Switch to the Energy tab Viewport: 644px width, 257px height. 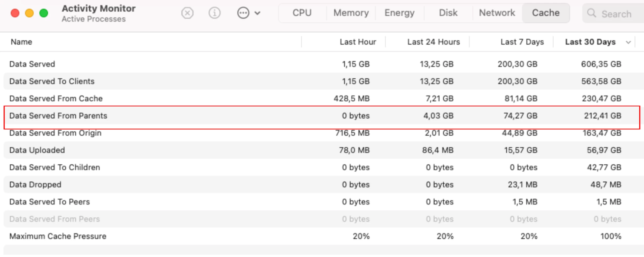pyautogui.click(x=400, y=13)
